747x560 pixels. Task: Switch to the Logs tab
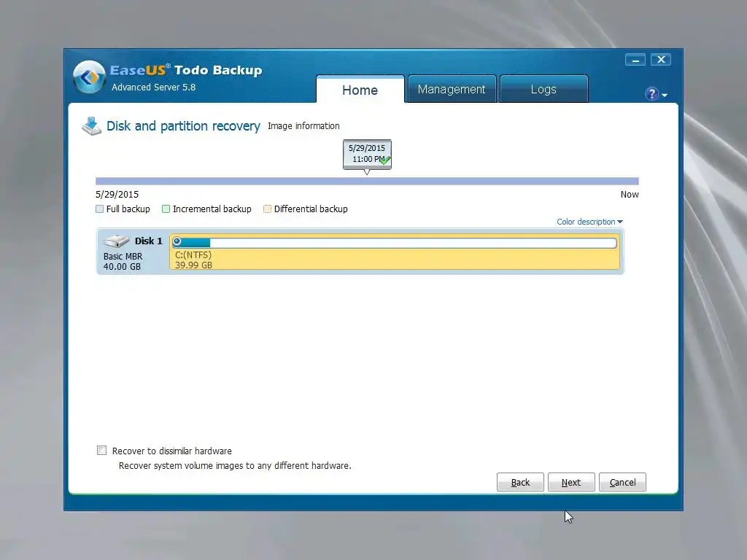tap(543, 89)
